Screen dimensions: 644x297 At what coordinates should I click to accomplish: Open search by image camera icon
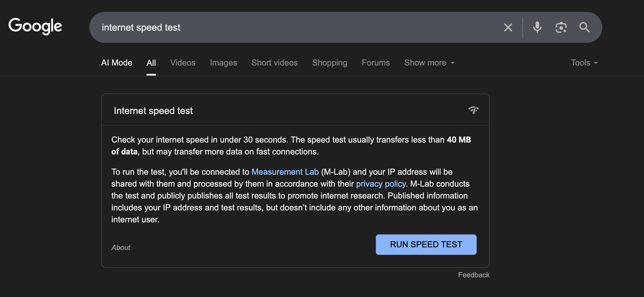coord(561,27)
